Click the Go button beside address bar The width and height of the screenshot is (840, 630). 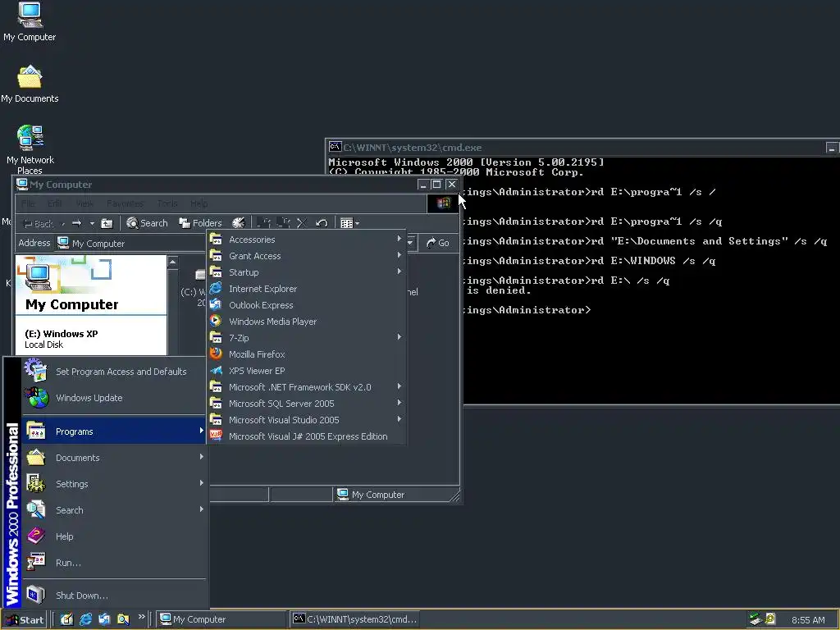[438, 243]
